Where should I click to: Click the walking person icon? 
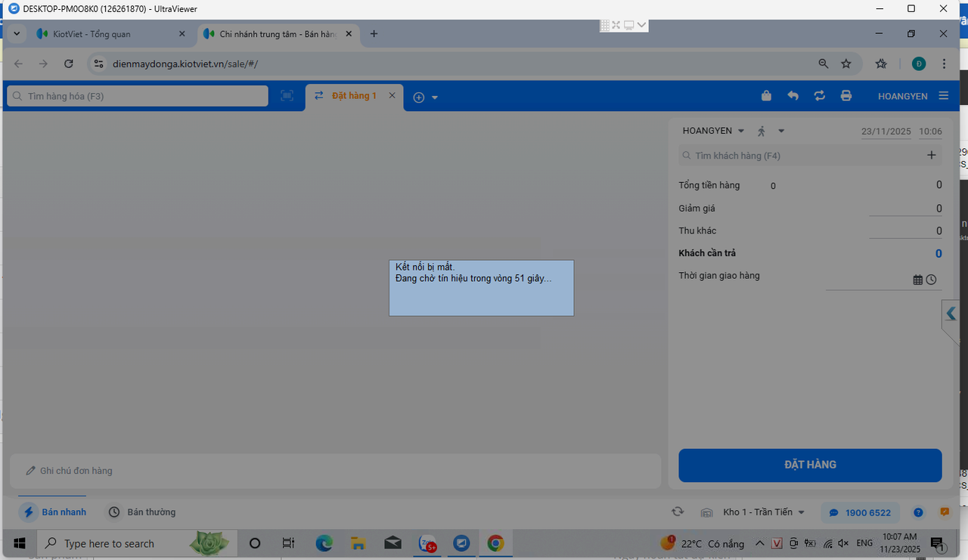click(762, 131)
